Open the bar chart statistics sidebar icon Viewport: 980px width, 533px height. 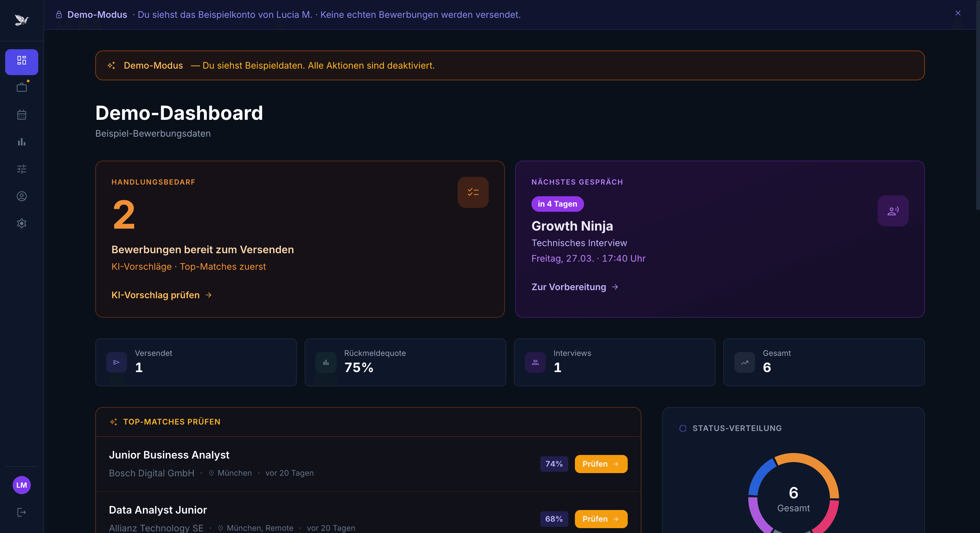[22, 142]
